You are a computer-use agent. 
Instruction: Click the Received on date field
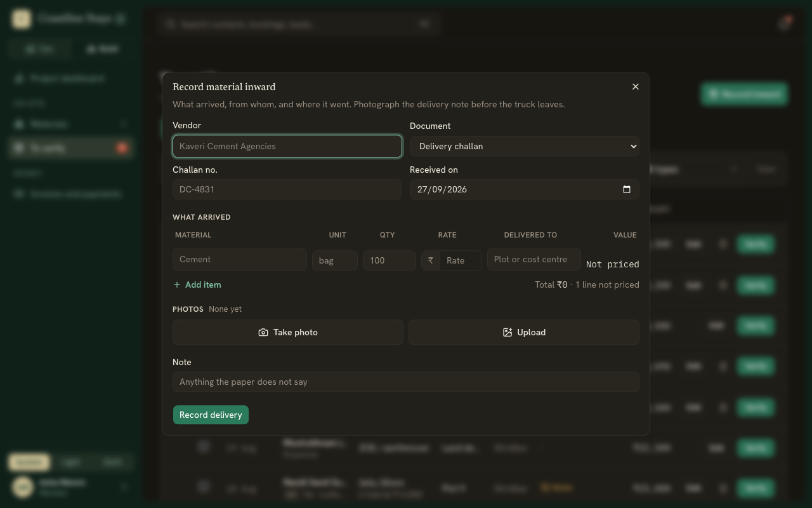click(524, 189)
